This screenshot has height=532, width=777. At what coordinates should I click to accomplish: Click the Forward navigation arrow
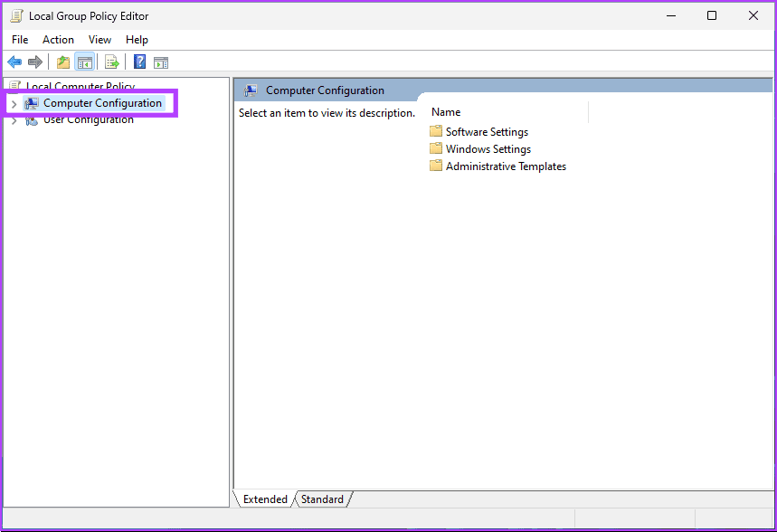(34, 62)
